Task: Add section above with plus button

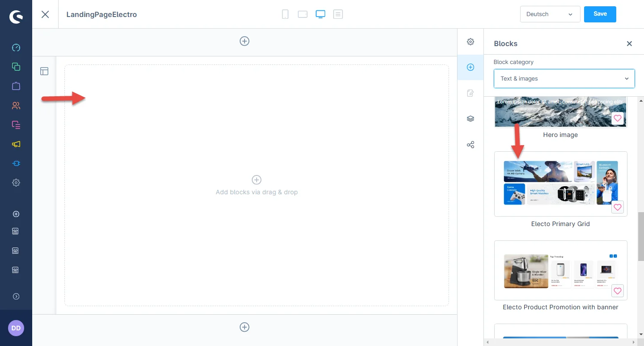Action: 245,41
